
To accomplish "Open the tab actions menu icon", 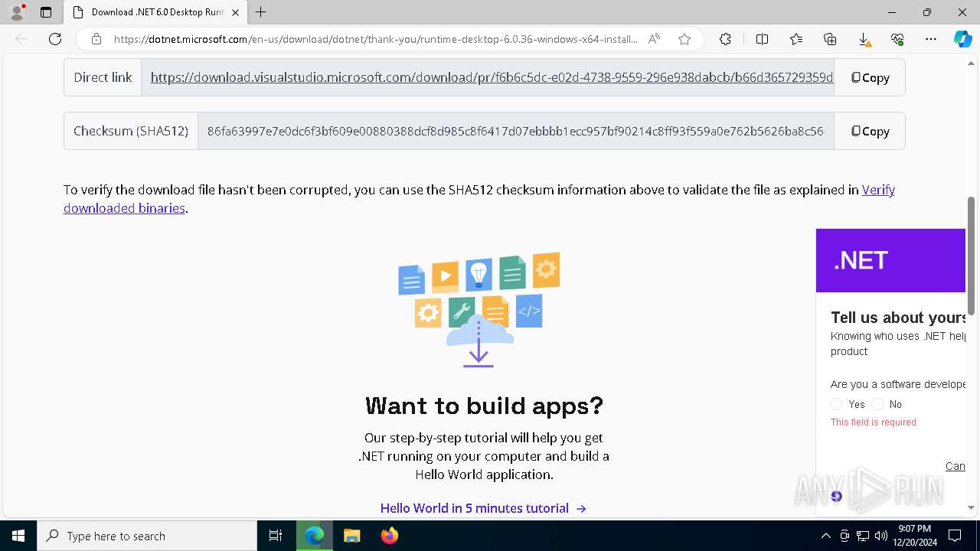I will (46, 12).
